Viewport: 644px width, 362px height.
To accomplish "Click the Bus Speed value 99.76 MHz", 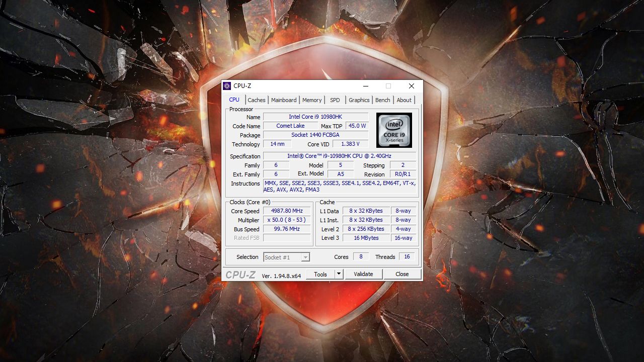I will [287, 229].
